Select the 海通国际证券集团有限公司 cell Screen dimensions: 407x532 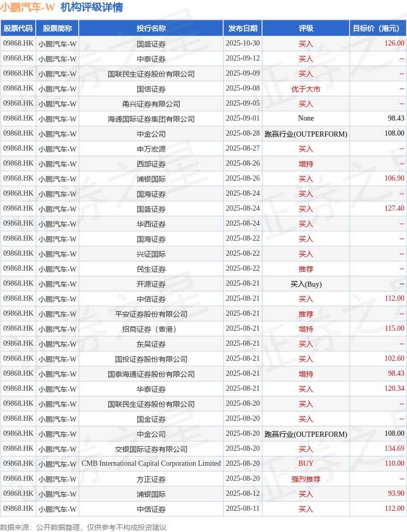[151, 119]
